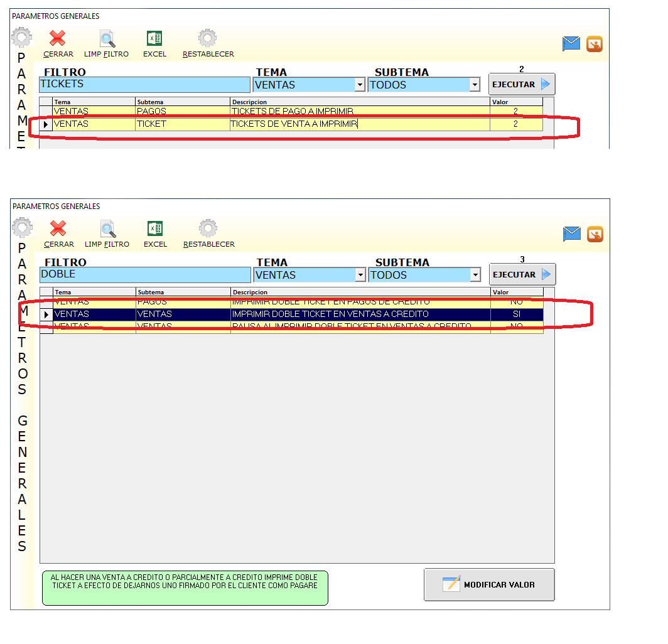Click the FILTRO field containing TICKETS
Screen dimensions: 668x644
click(144, 85)
